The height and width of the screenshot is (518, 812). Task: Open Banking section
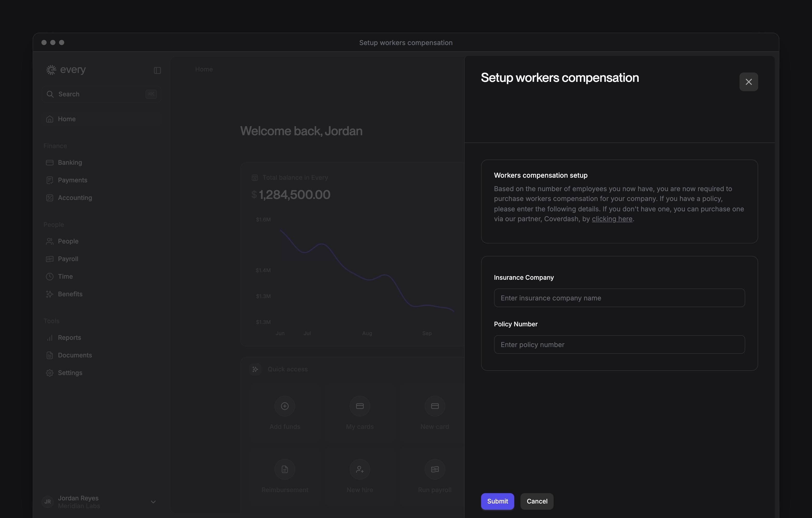(101, 163)
